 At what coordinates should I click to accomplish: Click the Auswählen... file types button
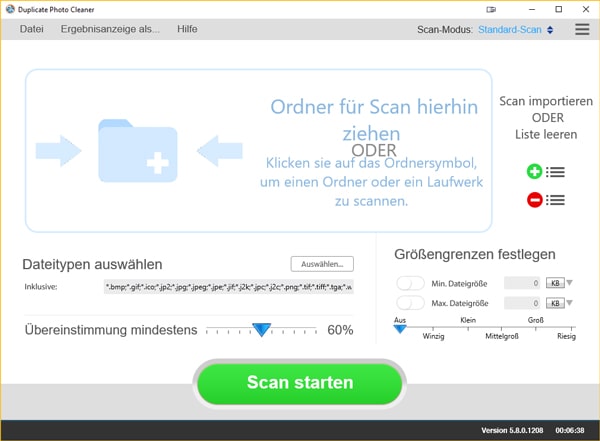[322, 264]
